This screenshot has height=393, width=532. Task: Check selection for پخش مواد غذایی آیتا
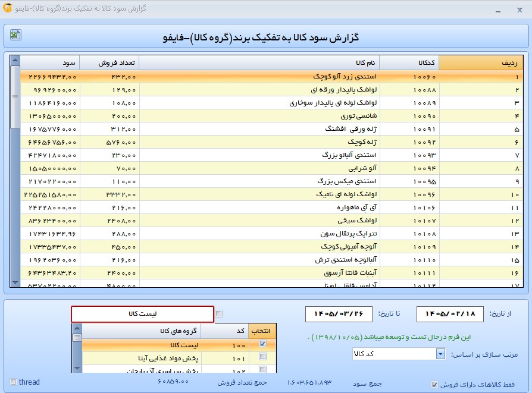(262, 357)
